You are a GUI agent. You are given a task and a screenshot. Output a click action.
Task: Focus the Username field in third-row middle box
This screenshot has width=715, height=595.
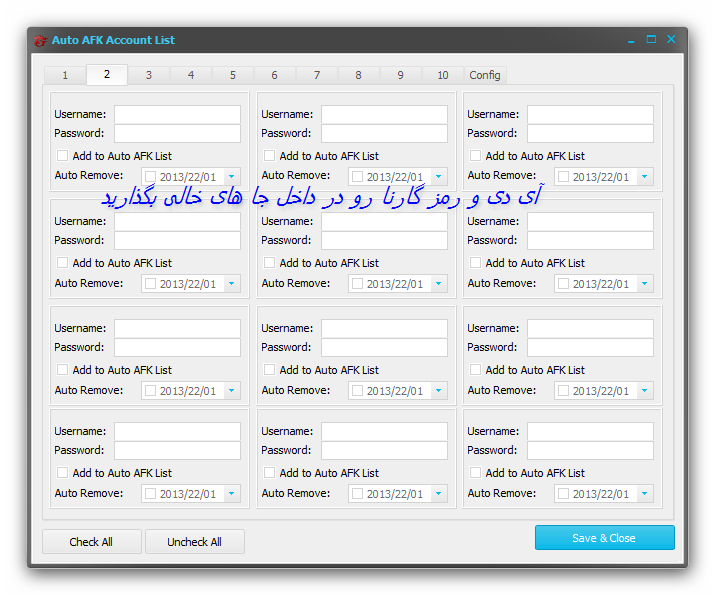click(x=384, y=328)
